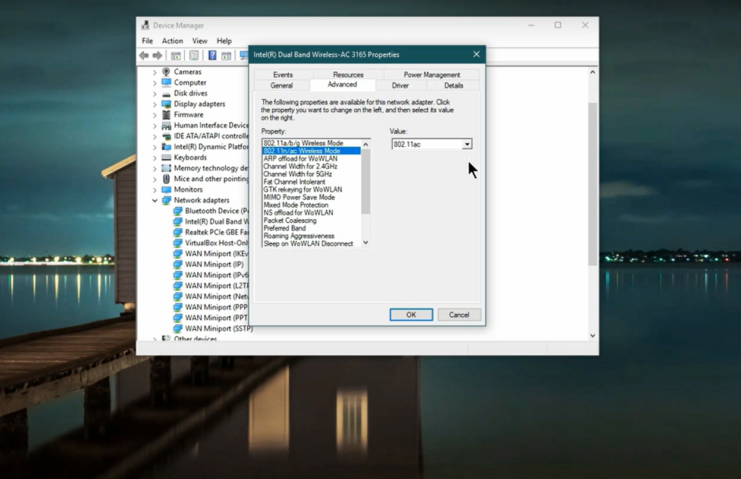Screen dimensions: 741x479
Task: Open the File menu
Action: (x=147, y=41)
